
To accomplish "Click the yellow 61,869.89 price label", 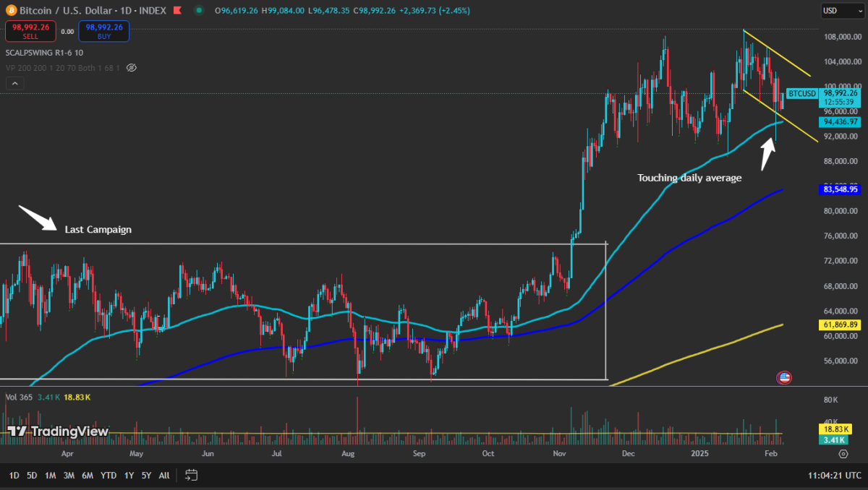I will (x=840, y=325).
